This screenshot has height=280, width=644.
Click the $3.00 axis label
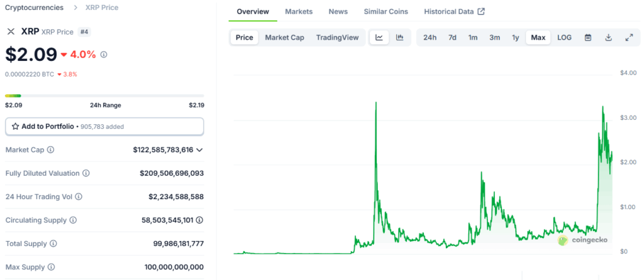click(628, 117)
